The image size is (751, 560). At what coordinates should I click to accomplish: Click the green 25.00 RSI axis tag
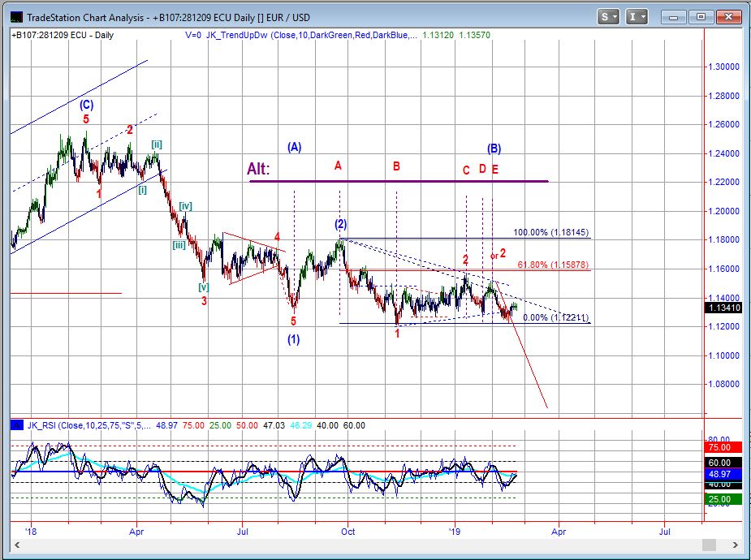pos(724,499)
